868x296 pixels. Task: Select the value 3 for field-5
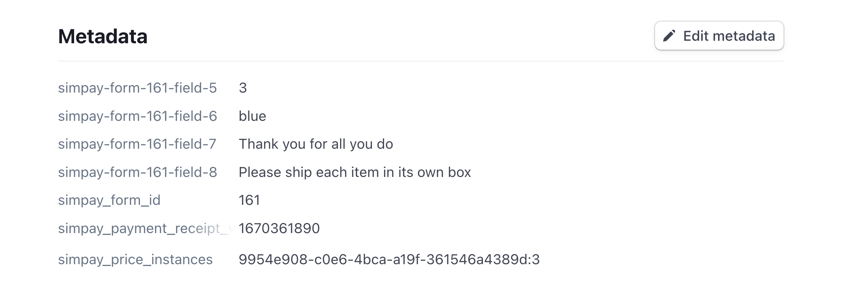point(242,88)
